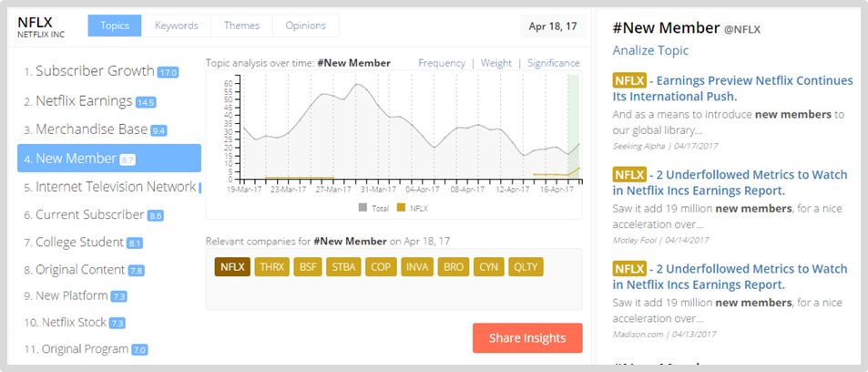
Task: Click the 8.1 score badge
Action: click(135, 243)
